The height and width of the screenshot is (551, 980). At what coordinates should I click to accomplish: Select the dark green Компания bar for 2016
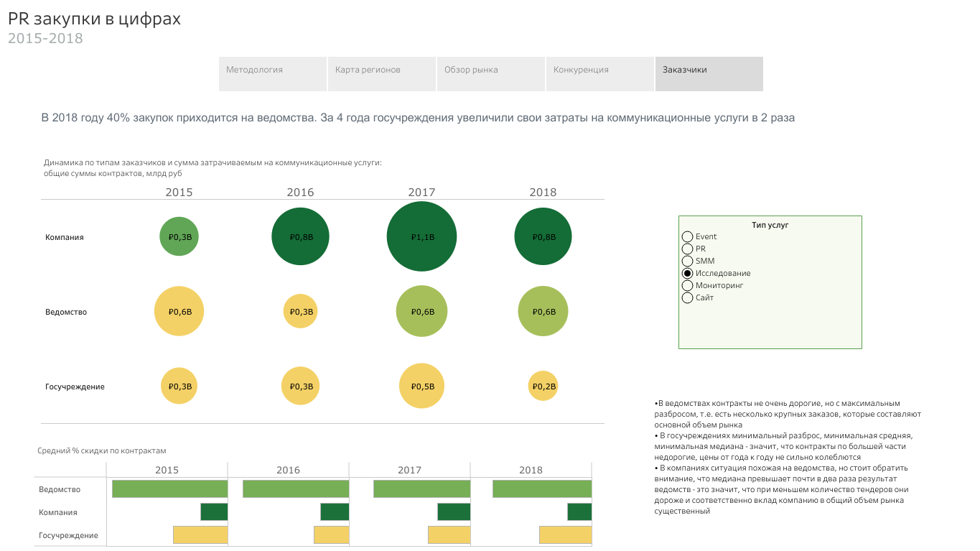click(x=335, y=512)
